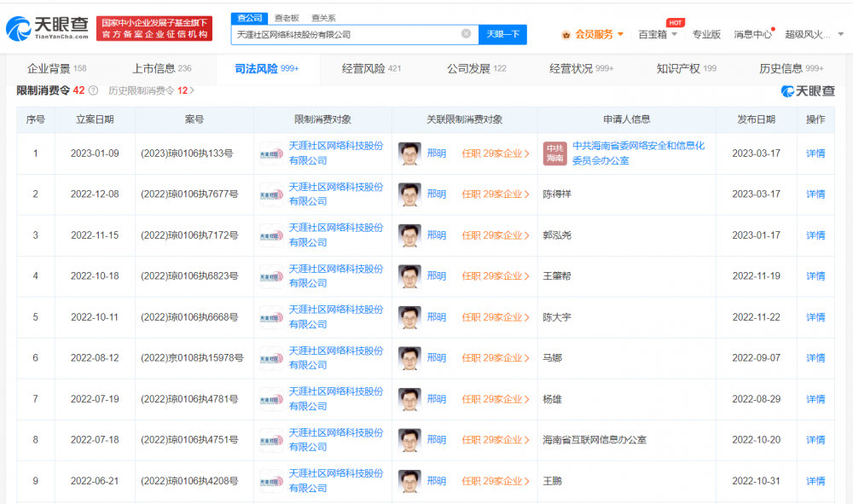Switch to the 查公司 search tab
Screen dimensions: 853x504
point(250,18)
